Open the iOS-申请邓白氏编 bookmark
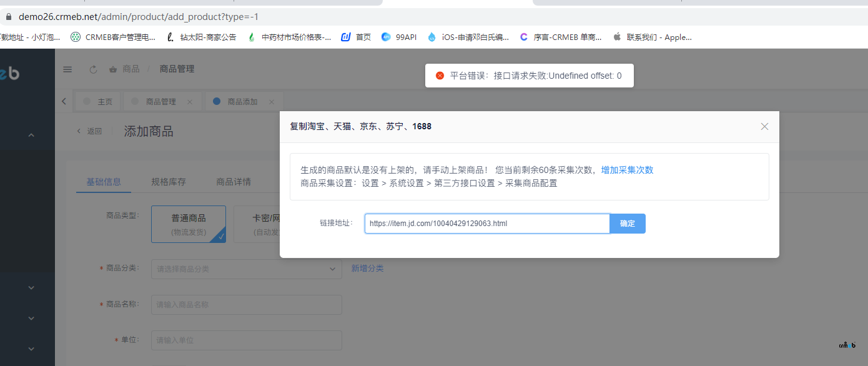The height and width of the screenshot is (366, 868). click(x=468, y=37)
